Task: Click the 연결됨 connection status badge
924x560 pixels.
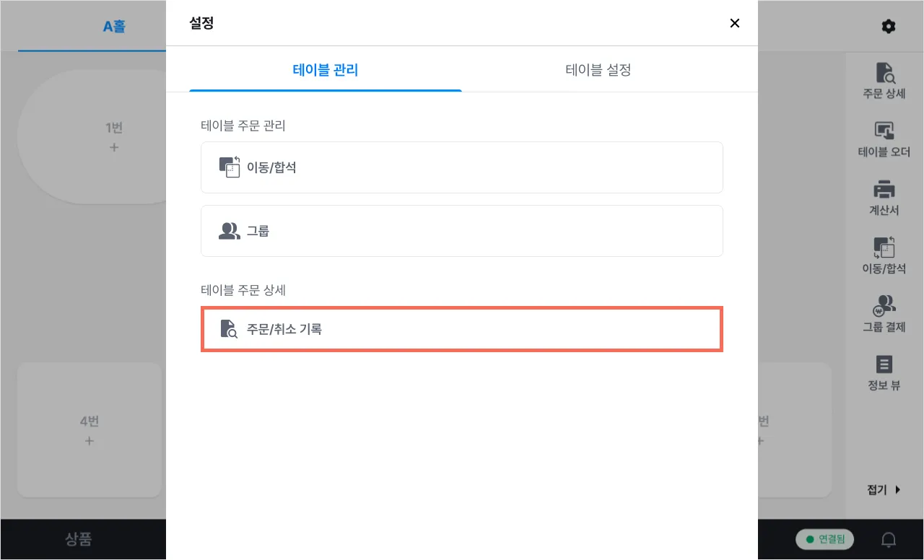Action: (824, 540)
